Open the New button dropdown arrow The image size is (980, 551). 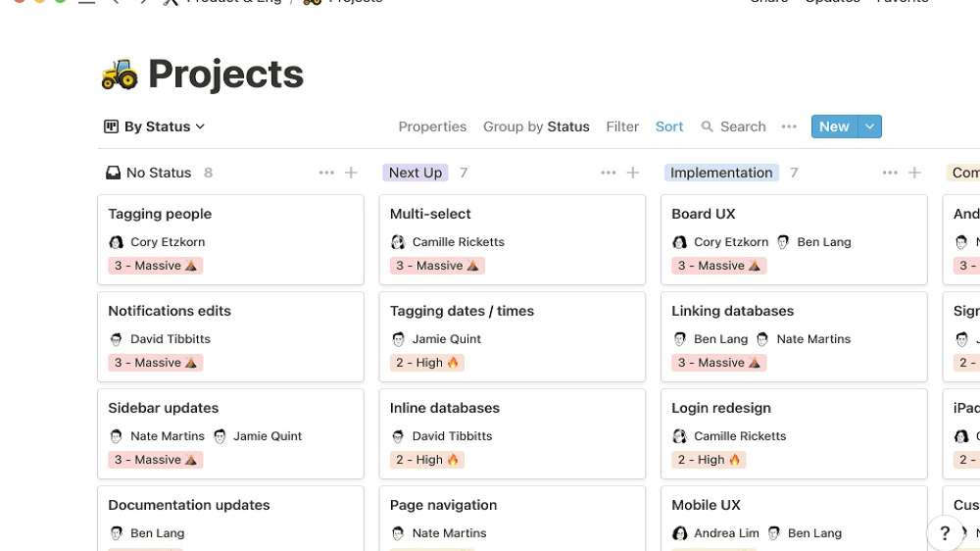coord(869,126)
